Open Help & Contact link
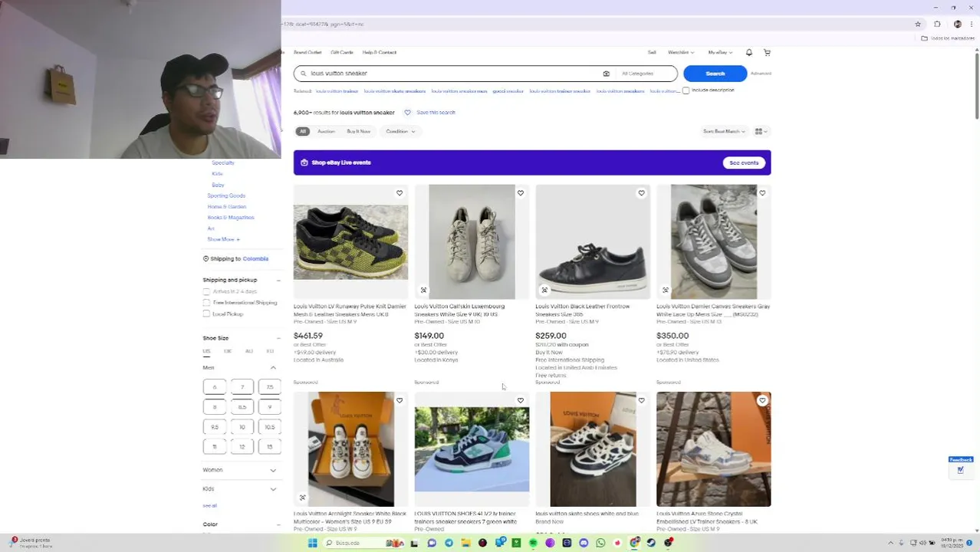The image size is (980, 552). (379, 52)
